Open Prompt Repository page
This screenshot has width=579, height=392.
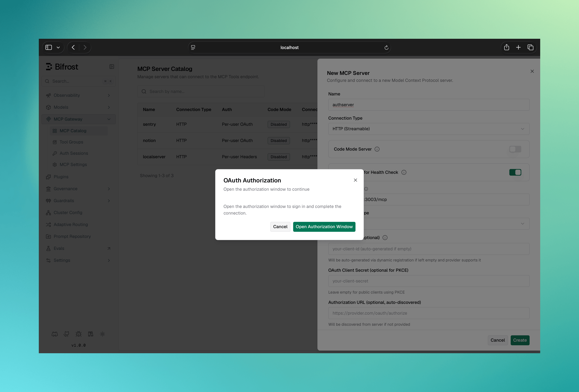78,236
